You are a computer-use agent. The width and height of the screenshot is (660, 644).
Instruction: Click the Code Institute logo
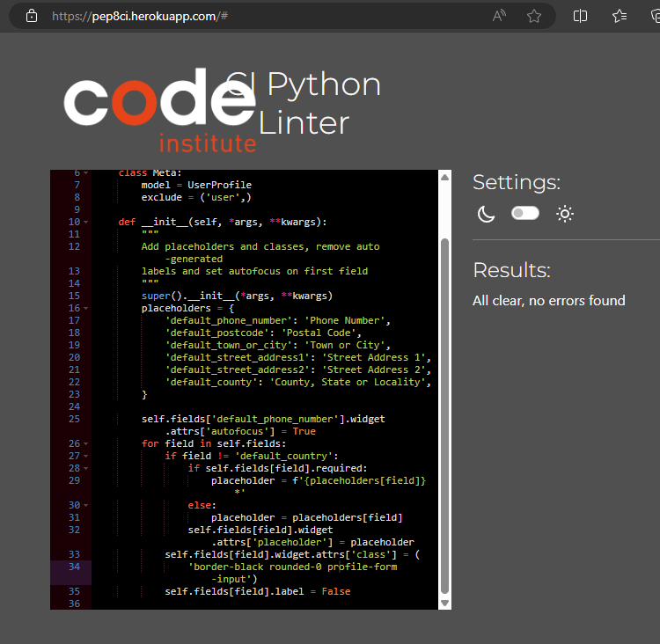point(160,110)
